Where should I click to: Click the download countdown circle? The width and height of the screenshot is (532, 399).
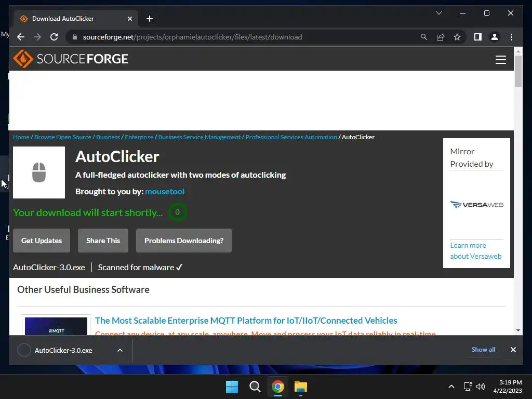tap(177, 212)
